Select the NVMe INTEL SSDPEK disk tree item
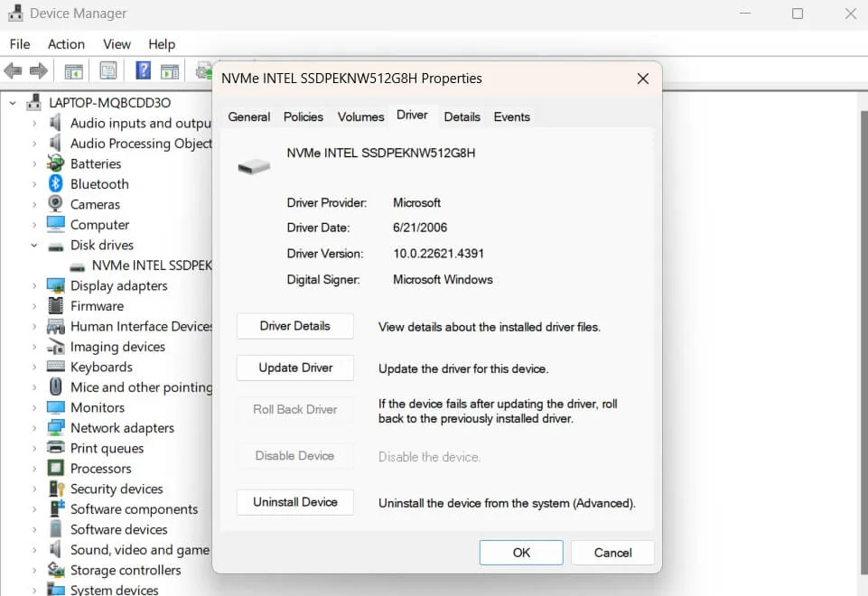Viewport: 868px width, 596px height. [151, 265]
